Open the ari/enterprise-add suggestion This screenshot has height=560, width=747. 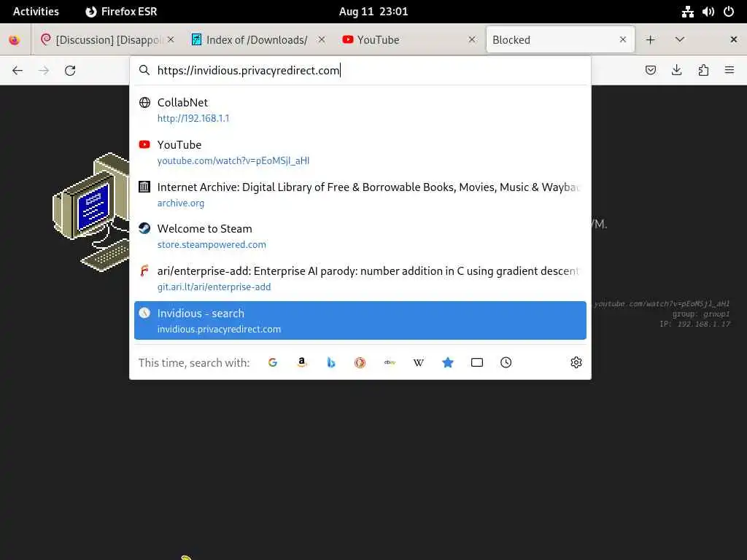pos(360,279)
